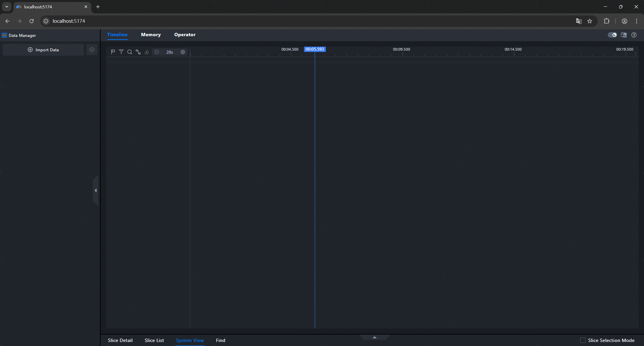Zoom out timeline with minus button
This screenshot has width=644, height=346.
[157, 52]
